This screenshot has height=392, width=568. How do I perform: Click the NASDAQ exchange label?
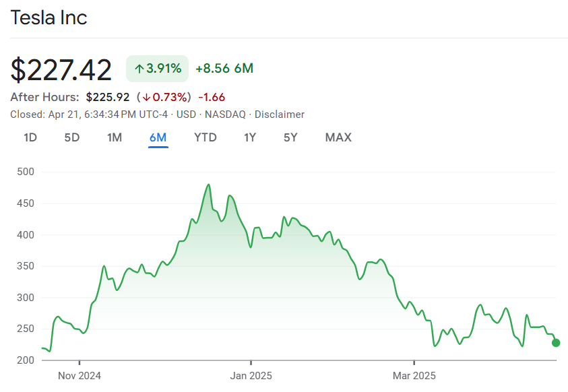pyautogui.click(x=225, y=115)
